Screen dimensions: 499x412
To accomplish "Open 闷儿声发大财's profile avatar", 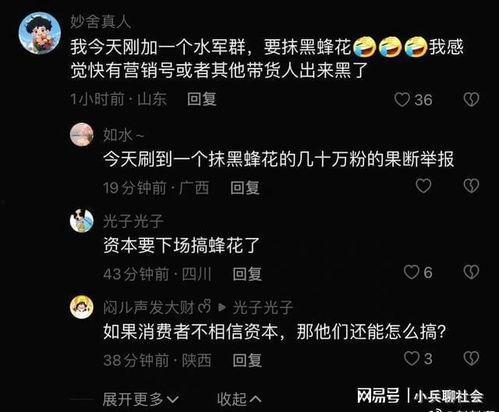I will [x=82, y=307].
